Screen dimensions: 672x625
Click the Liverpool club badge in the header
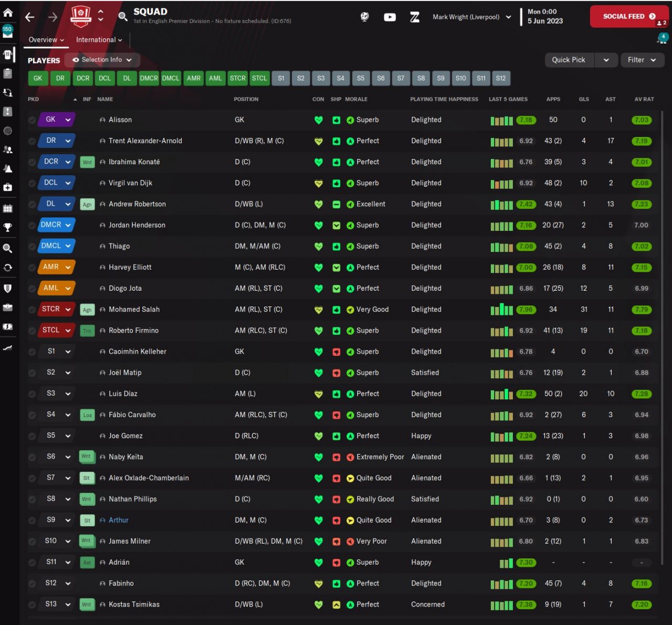click(81, 16)
